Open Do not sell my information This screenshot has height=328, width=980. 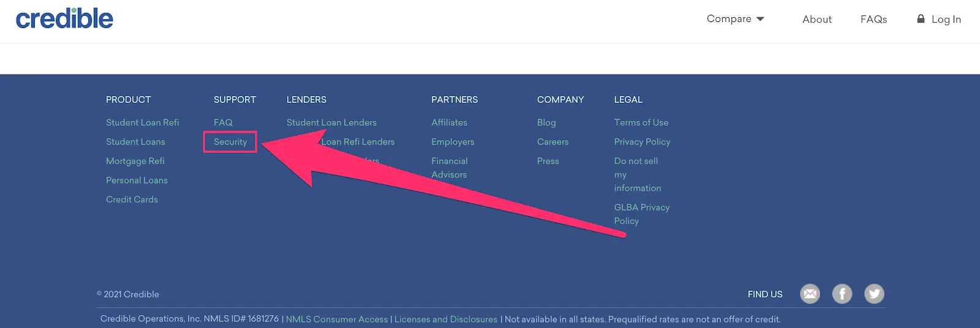(638, 174)
